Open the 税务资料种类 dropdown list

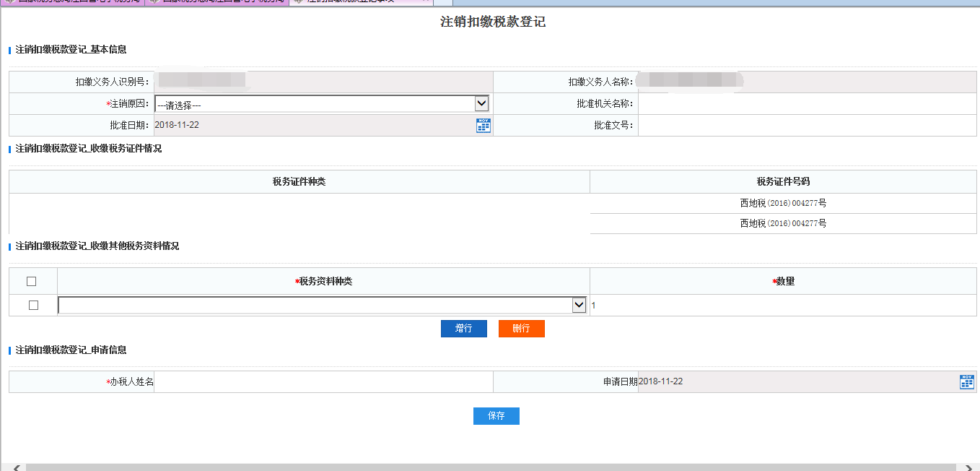coord(318,304)
